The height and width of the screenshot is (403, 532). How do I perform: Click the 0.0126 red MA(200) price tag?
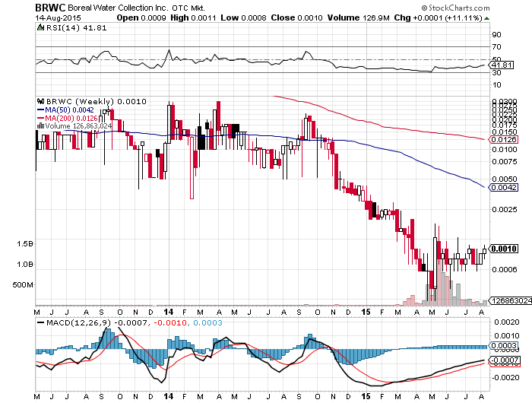(503, 140)
